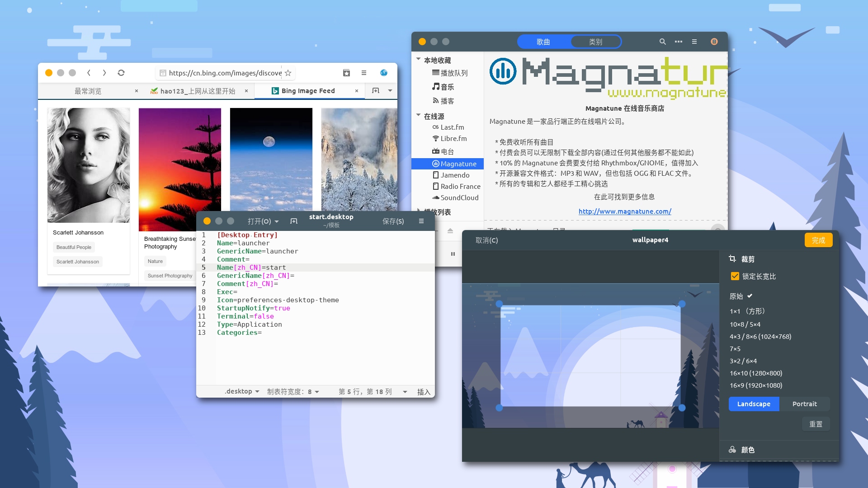Switch Rhythmbox view to 歌曲
The image size is (868, 488).
[543, 42]
